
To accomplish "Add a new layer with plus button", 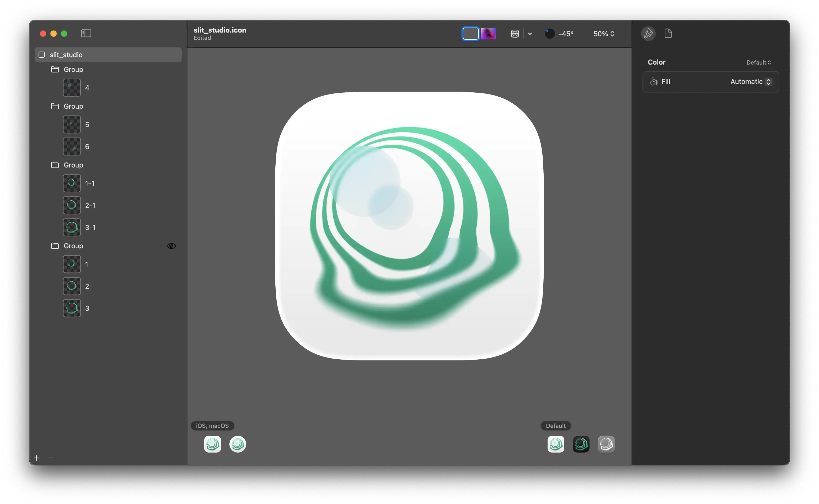I will click(37, 458).
